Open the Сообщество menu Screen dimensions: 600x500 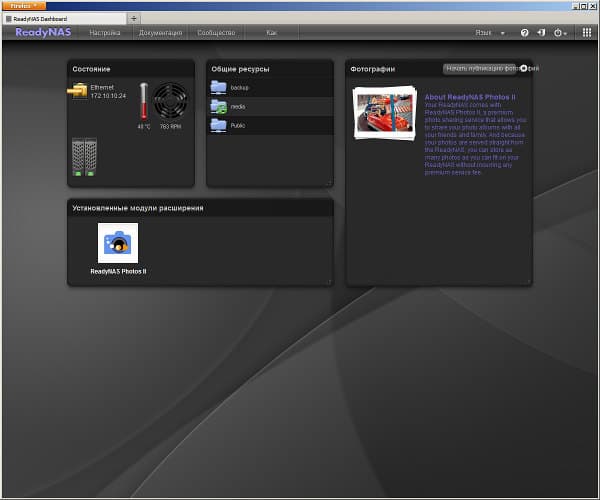(x=216, y=33)
